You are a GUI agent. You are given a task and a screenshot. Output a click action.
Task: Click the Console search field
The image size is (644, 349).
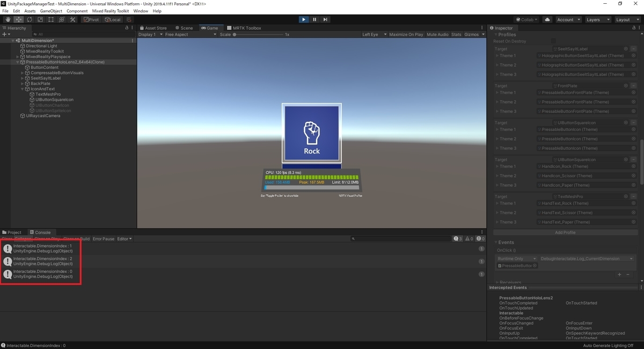click(400, 238)
